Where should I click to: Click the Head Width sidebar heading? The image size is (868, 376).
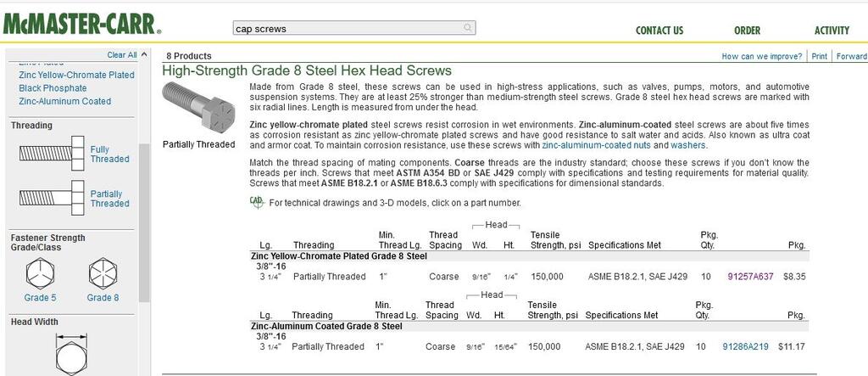click(34, 322)
